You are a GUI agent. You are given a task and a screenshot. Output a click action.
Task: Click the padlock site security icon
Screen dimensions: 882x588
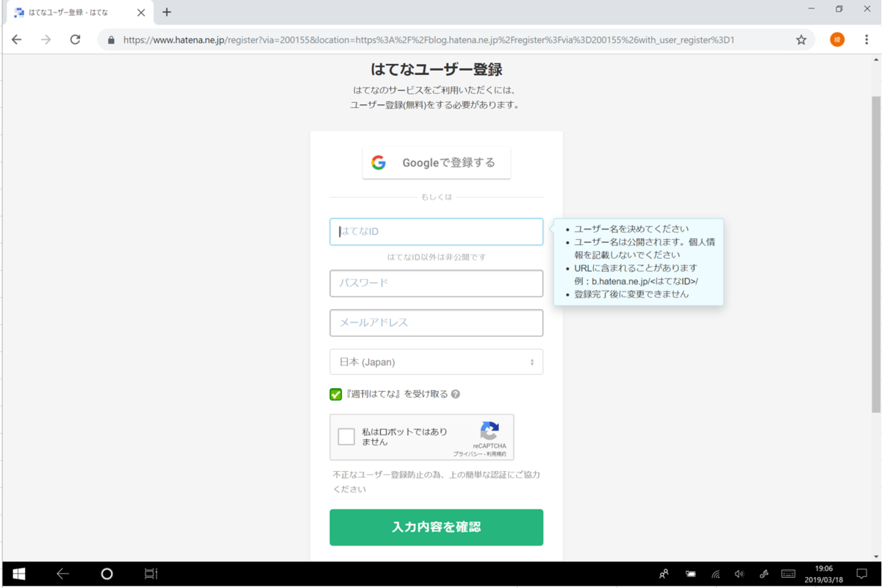tap(111, 40)
